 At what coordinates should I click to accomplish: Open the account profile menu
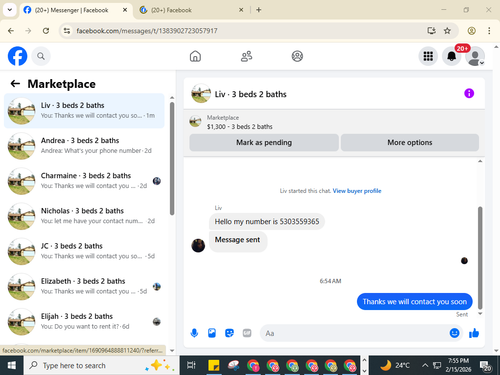point(475,56)
